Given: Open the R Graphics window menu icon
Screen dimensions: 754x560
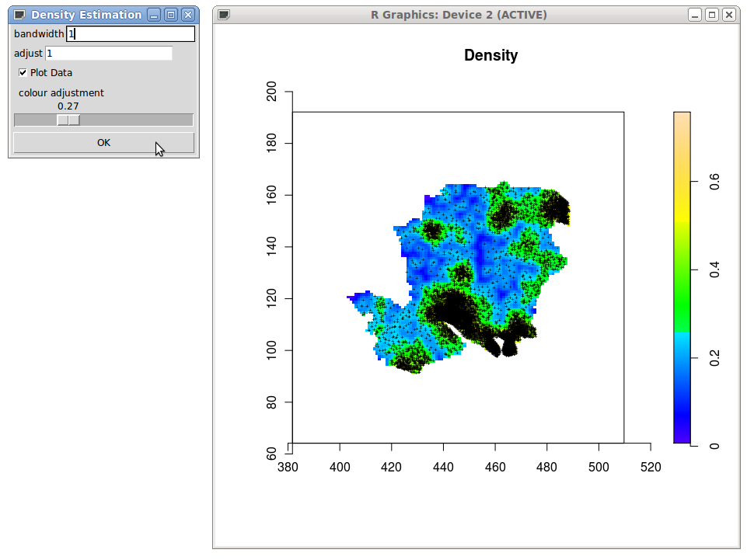Looking at the screenshot, I should (224, 15).
